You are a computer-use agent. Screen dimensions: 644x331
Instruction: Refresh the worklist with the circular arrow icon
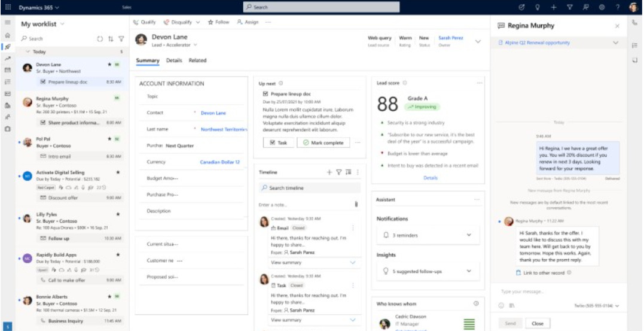click(100, 39)
